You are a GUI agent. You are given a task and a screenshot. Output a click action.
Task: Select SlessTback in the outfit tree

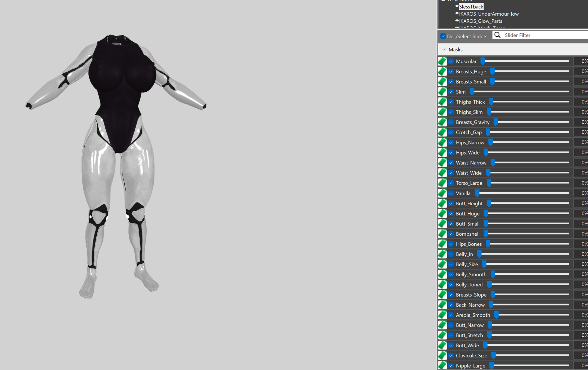pyautogui.click(x=471, y=6)
